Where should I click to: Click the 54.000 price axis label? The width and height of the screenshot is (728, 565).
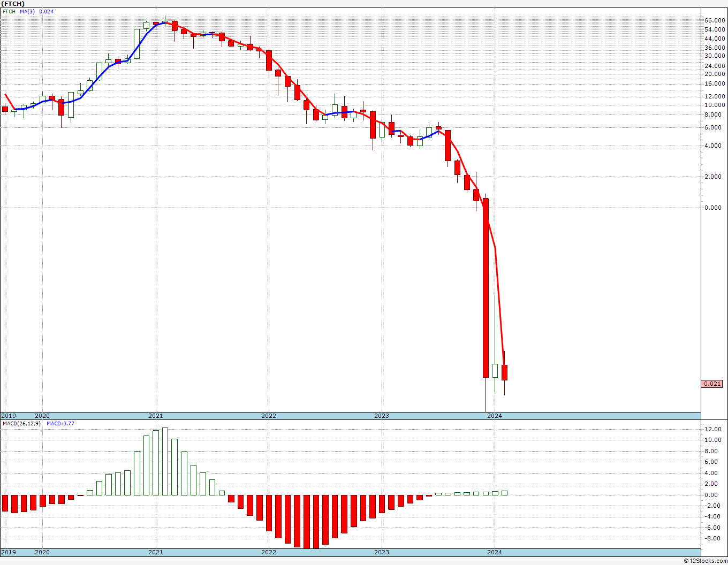pyautogui.click(x=714, y=29)
